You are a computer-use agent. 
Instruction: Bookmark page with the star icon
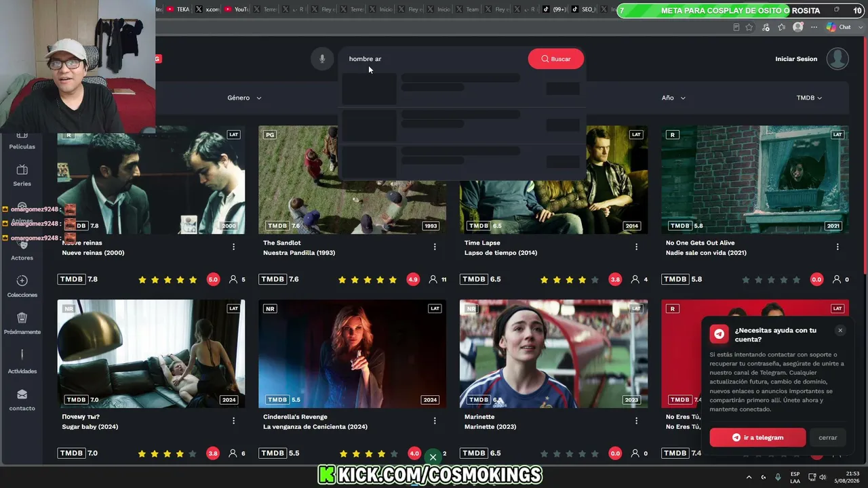pos(749,27)
